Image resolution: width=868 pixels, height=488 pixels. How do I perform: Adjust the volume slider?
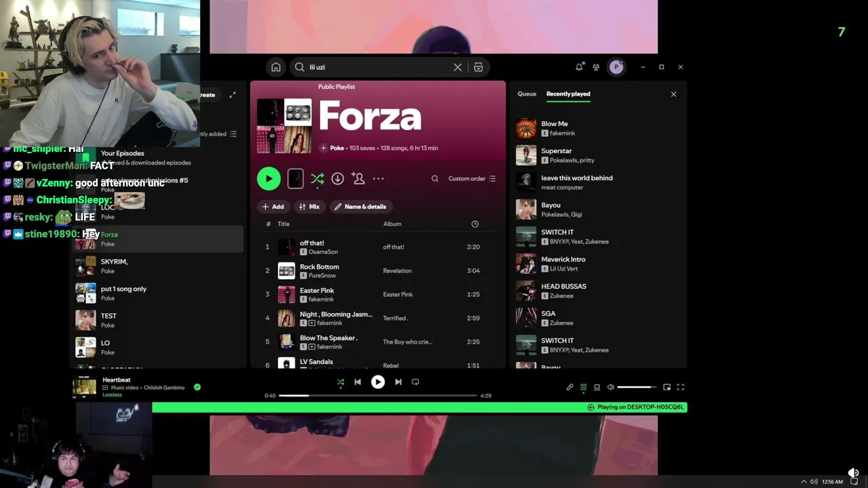637,387
